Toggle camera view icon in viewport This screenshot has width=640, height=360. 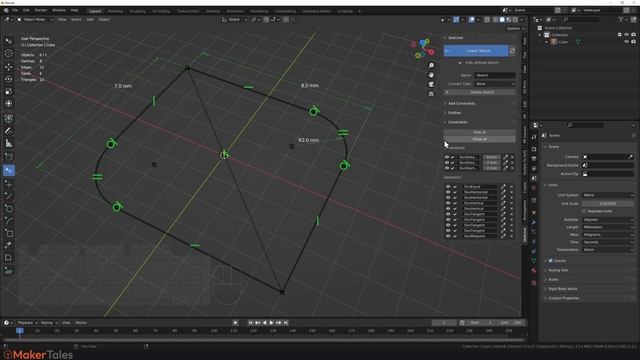(x=431, y=84)
